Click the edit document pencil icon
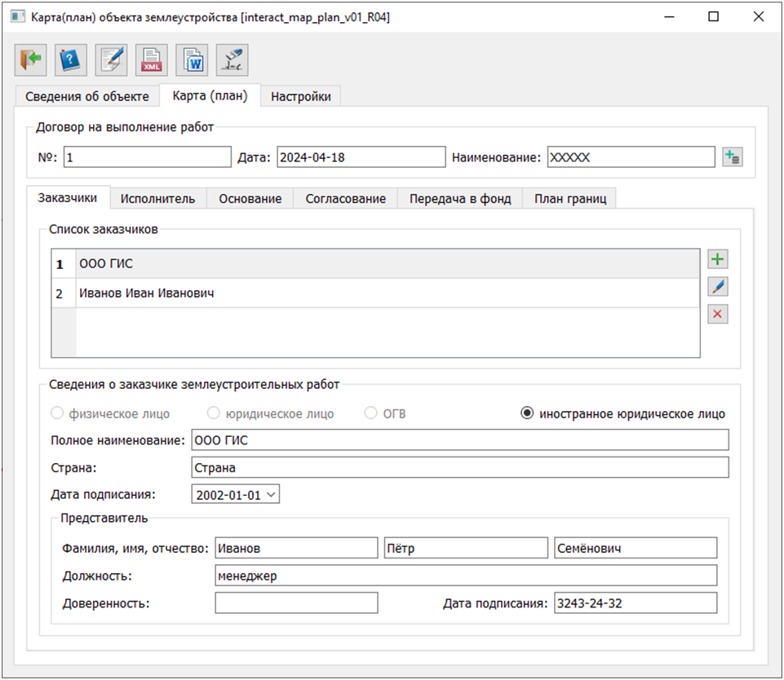Image resolution: width=784 pixels, height=680 pixels. point(112,60)
